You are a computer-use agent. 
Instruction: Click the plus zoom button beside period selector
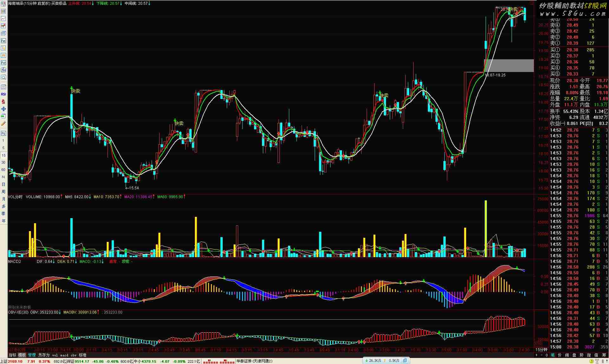pyautogui.click(x=537, y=355)
